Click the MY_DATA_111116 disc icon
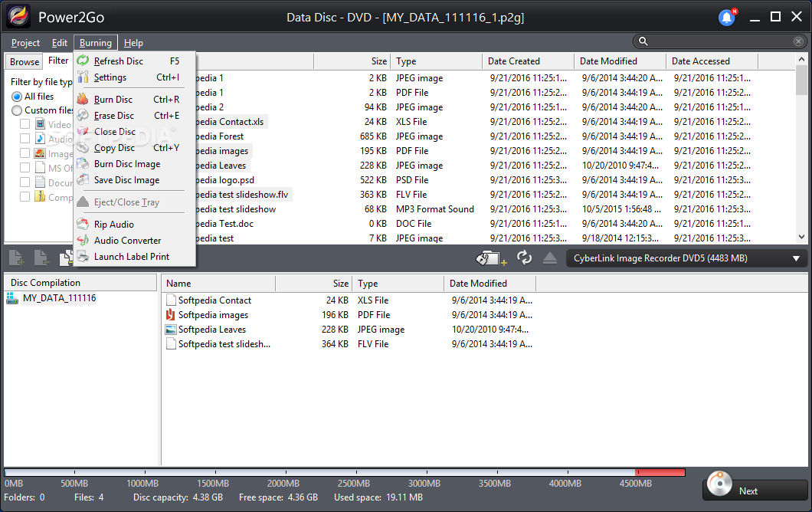This screenshot has width=812, height=512. click(12, 298)
